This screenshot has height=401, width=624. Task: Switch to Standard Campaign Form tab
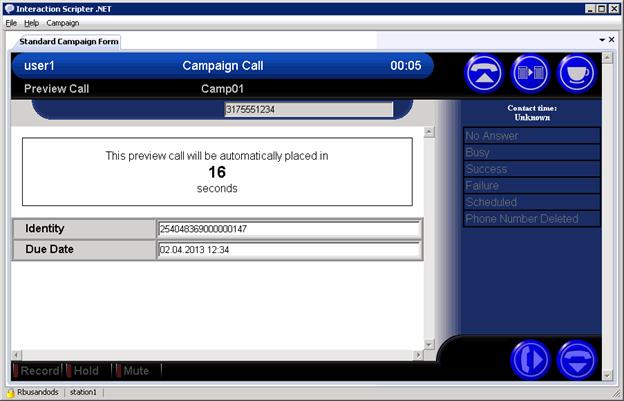tap(68, 41)
